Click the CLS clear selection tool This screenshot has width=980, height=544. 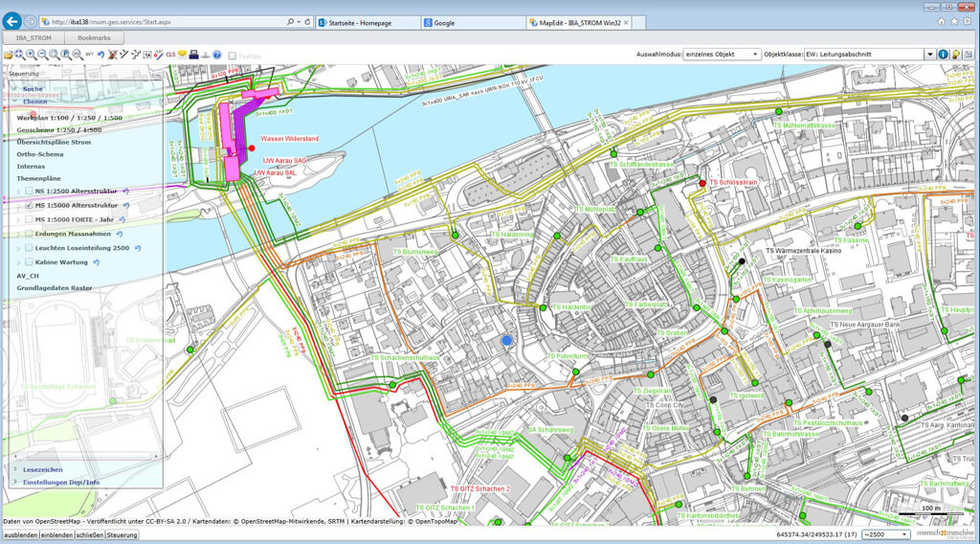pyautogui.click(x=170, y=55)
